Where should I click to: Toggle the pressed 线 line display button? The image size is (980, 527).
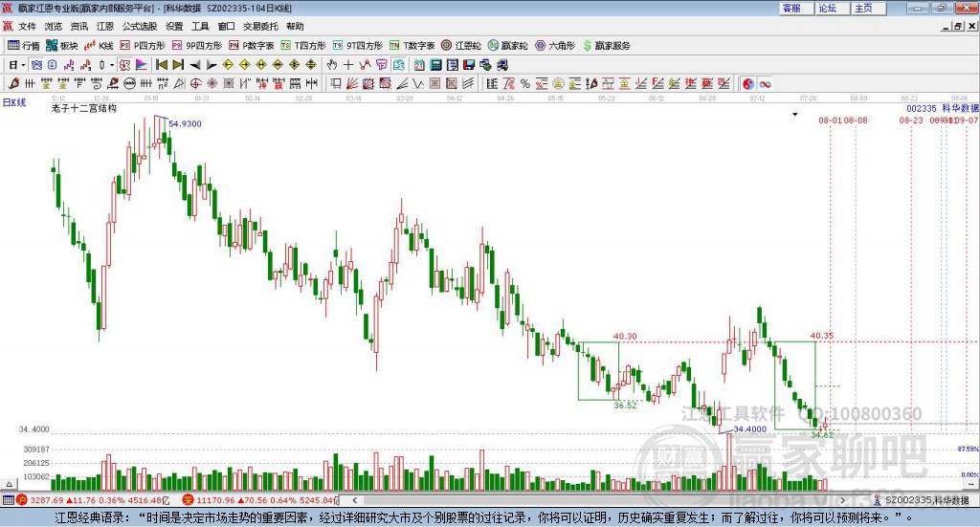pos(398,65)
